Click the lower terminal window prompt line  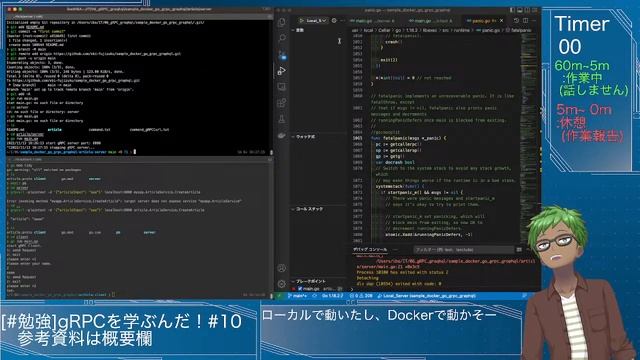[60, 294]
